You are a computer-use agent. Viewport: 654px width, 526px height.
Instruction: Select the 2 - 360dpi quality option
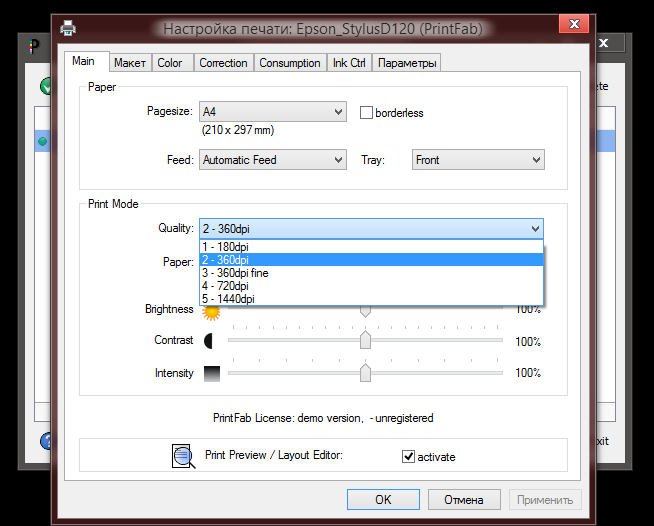coord(372,259)
